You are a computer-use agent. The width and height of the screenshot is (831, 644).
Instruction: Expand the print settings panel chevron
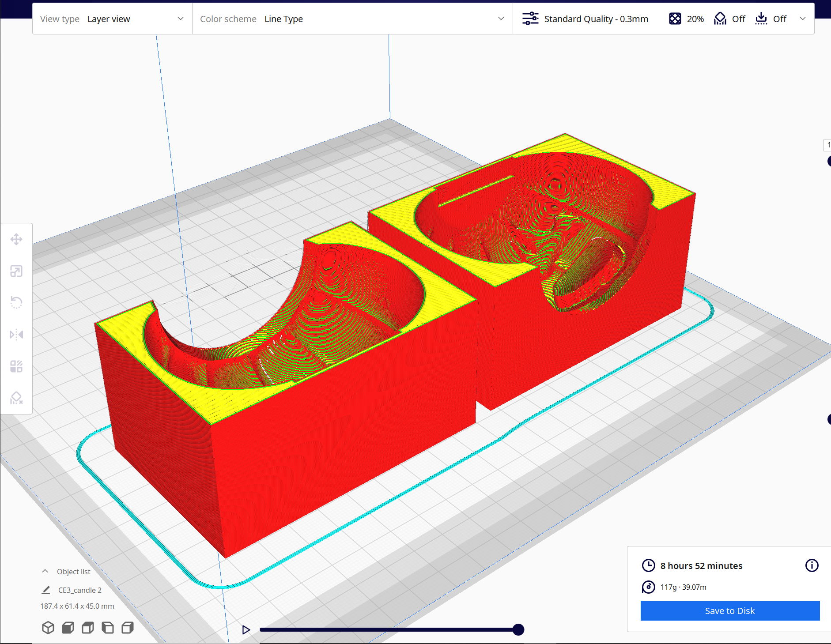click(x=803, y=19)
